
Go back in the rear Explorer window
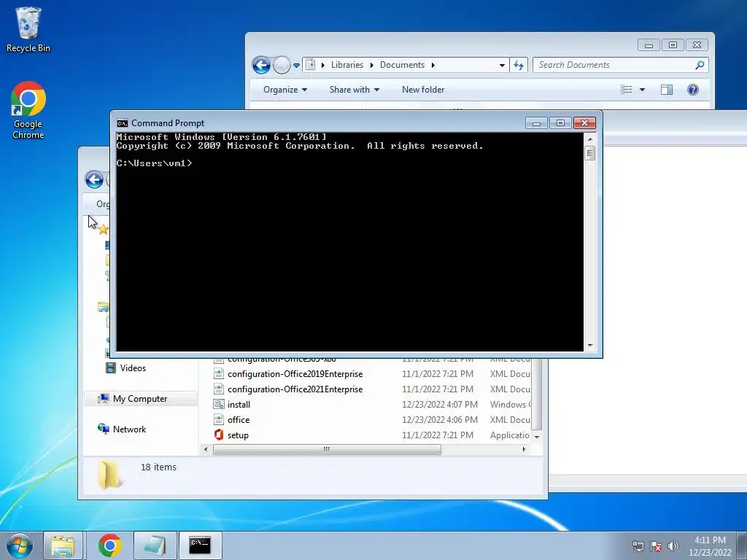94,179
